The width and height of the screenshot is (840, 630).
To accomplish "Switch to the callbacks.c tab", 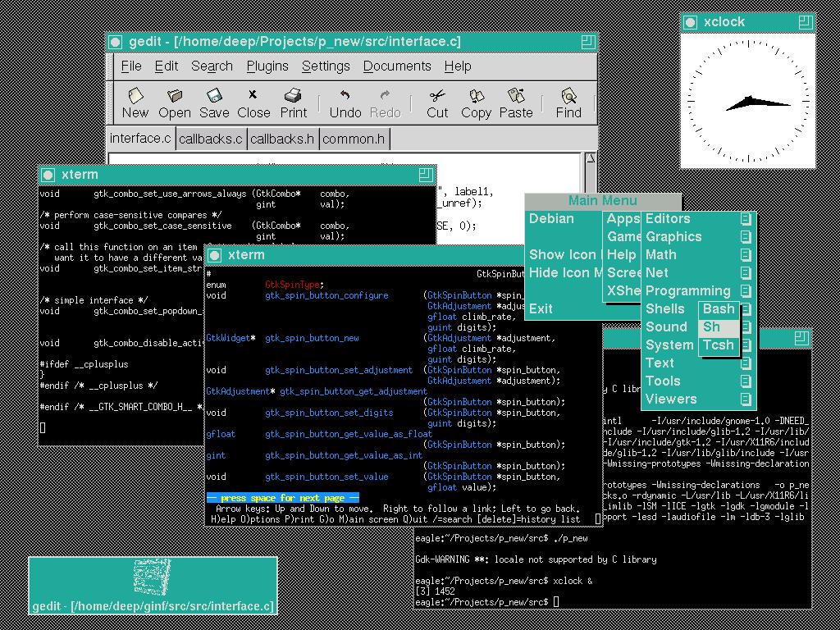I will (210, 138).
